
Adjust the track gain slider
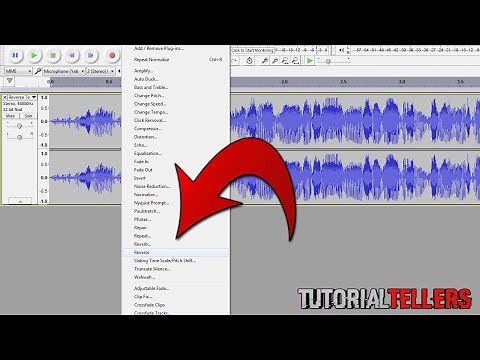pos(19,126)
